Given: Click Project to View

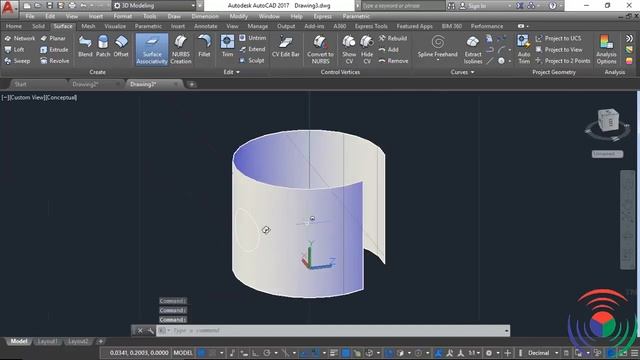Looking at the screenshot, I should pos(559,49).
